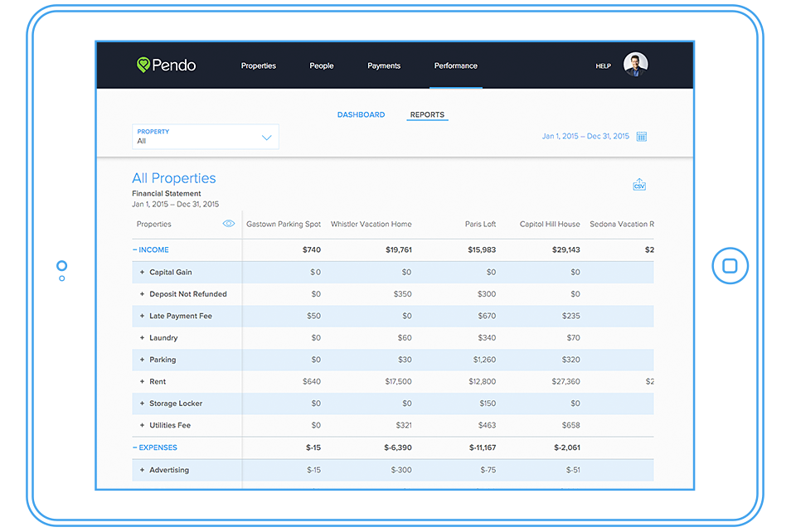The image size is (796, 532).
Task: Switch to the DASHBOARD tab
Action: pyautogui.click(x=362, y=114)
